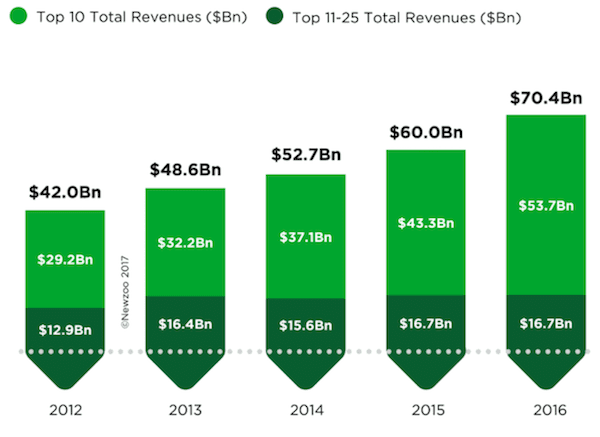Click the $70.4Bn total above the 2016 bar

click(x=546, y=98)
